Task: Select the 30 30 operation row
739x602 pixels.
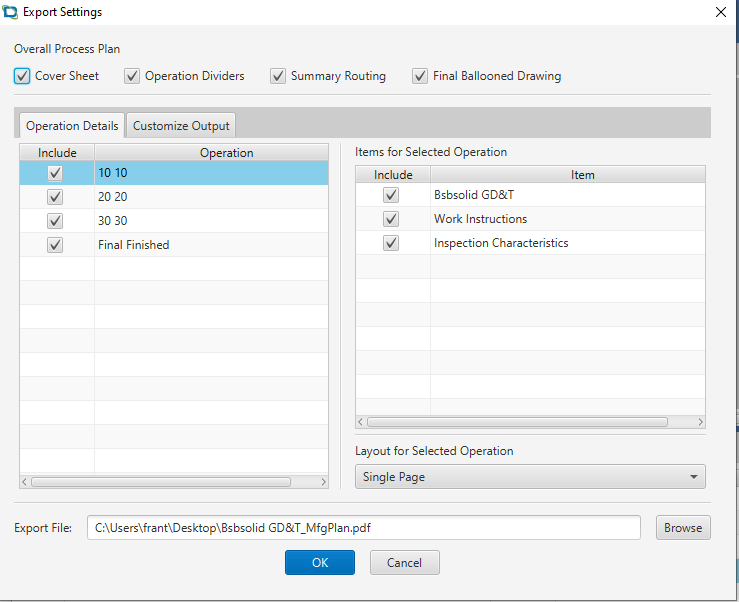Action: click(x=174, y=221)
